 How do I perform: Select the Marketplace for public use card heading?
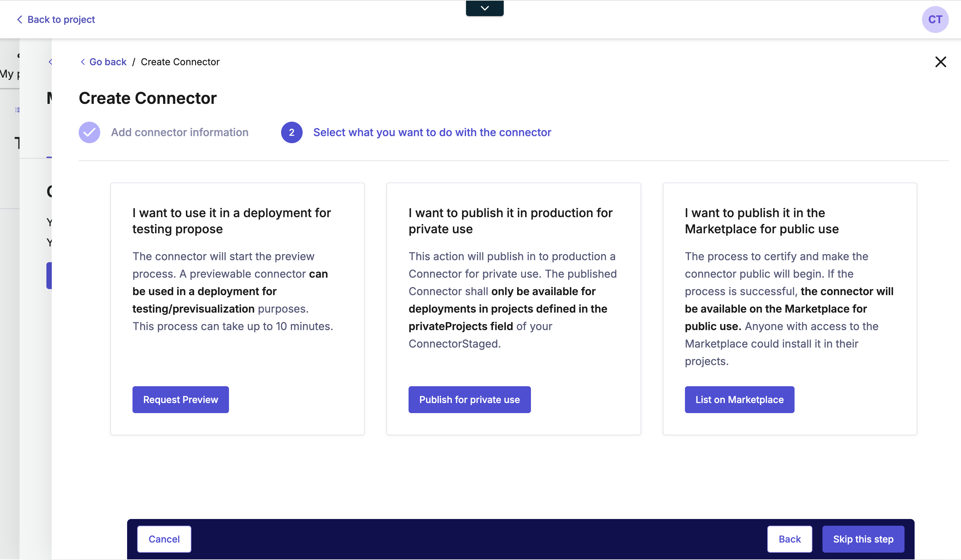(761, 221)
